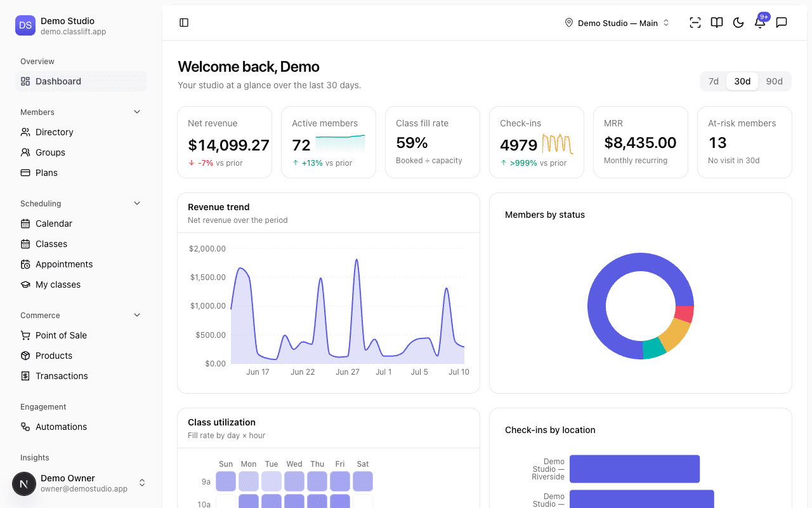Click the Members by status heading
812x508 pixels.
[x=545, y=215]
